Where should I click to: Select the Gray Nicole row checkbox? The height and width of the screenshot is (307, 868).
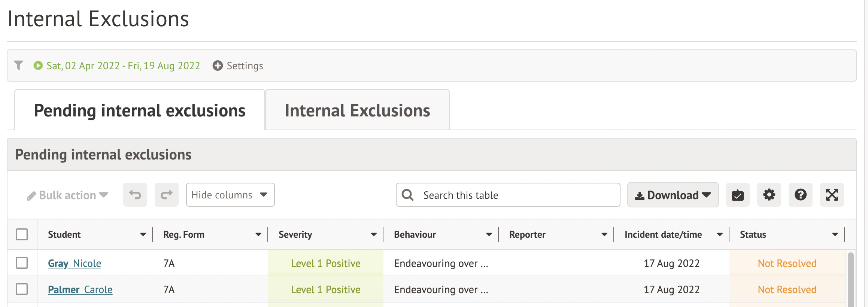pos(22,263)
